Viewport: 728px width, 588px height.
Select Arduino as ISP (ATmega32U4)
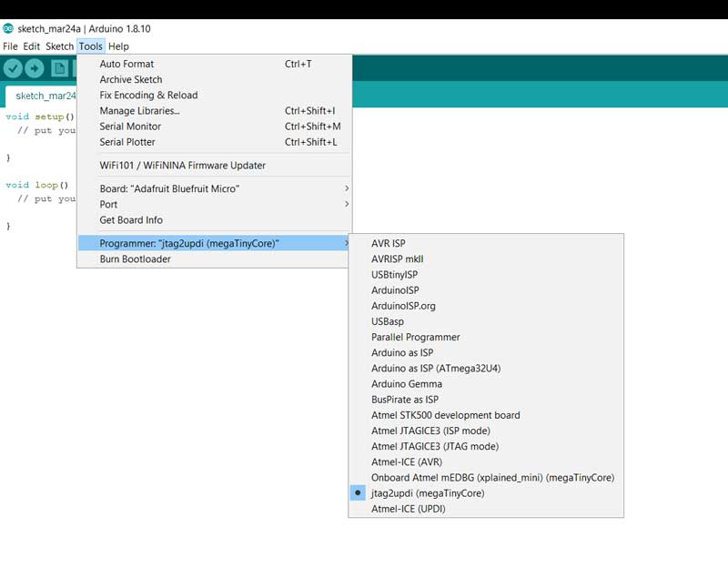pos(486,368)
